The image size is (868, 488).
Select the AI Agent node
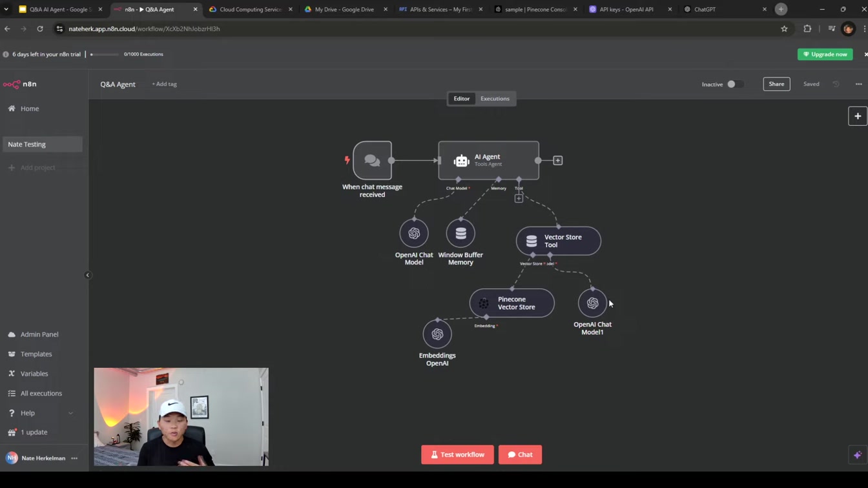tap(488, 160)
